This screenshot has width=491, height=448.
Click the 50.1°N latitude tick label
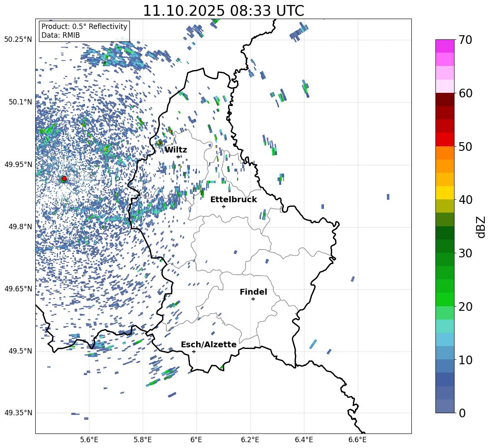point(18,102)
